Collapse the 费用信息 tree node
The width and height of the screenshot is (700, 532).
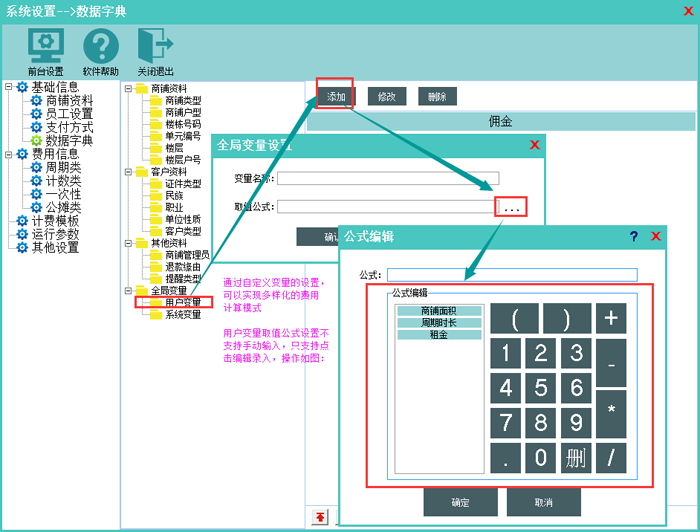(x=9, y=154)
